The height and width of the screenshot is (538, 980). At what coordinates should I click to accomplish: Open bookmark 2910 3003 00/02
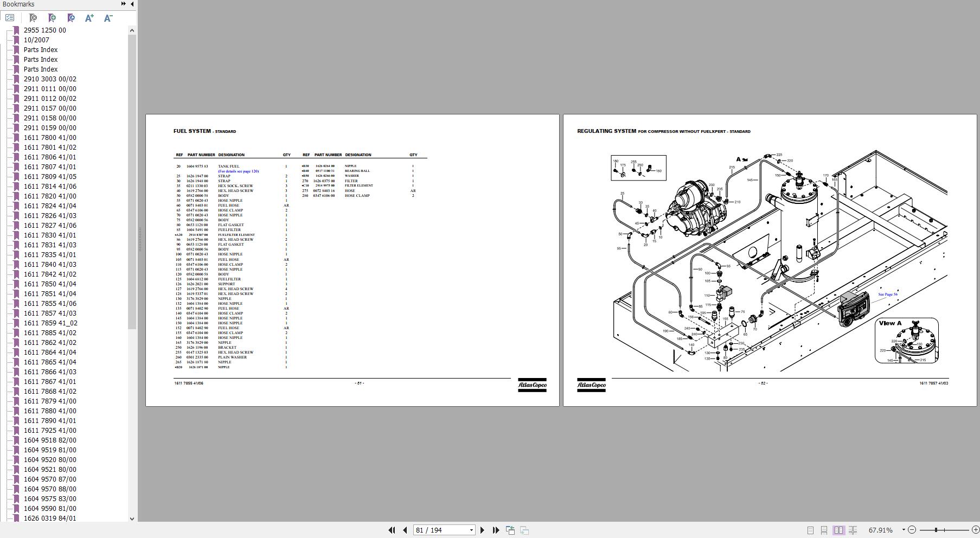click(x=50, y=79)
